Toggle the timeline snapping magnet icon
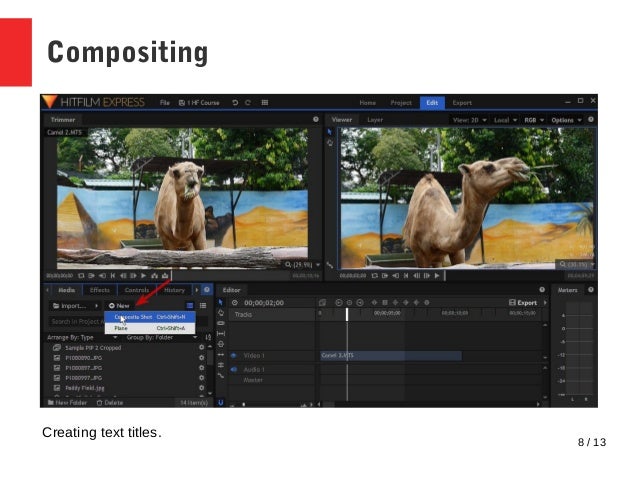 pos(221,402)
